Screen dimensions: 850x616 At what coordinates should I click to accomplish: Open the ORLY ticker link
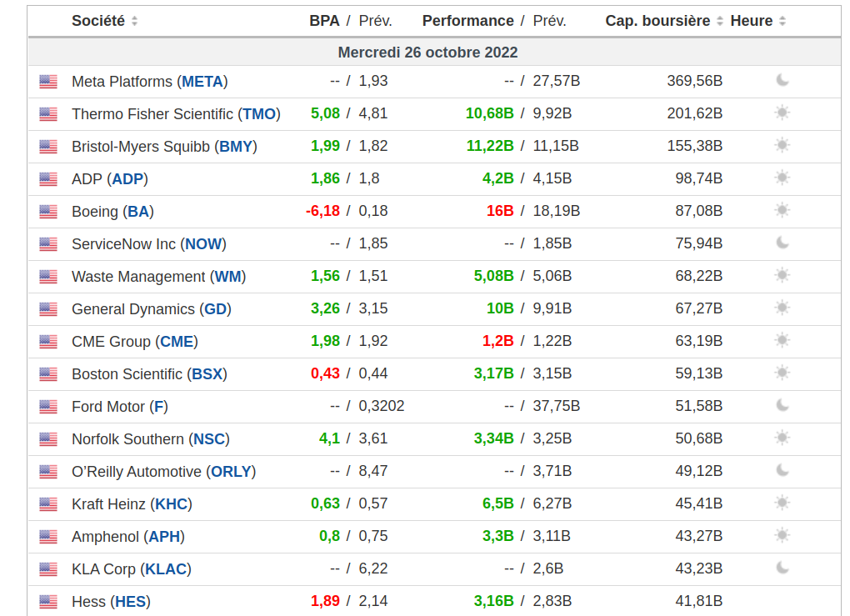231,472
